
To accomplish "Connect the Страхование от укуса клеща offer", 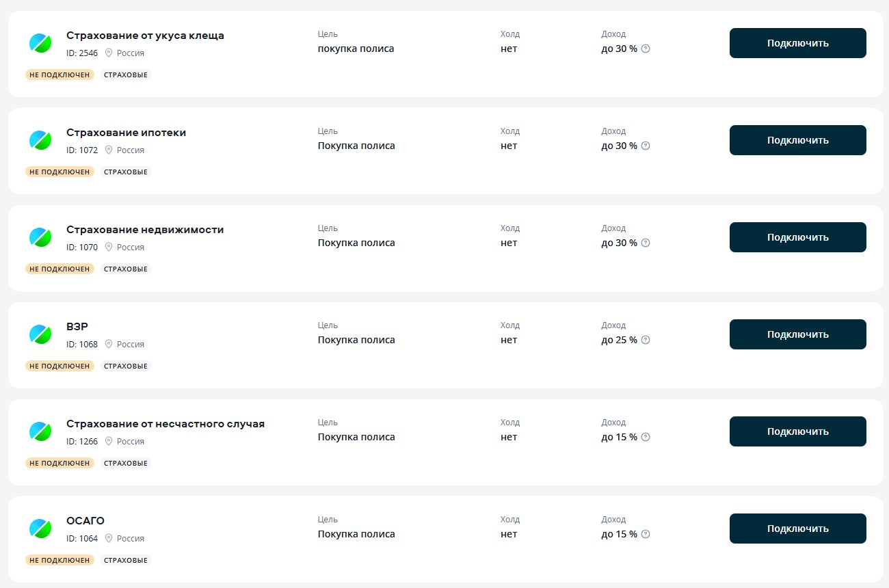I will 798,43.
